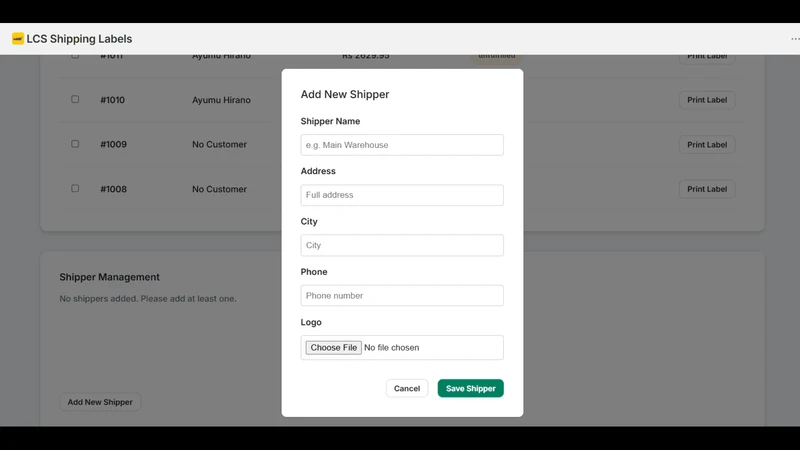Tick the checkbox for order #1009

click(75, 144)
